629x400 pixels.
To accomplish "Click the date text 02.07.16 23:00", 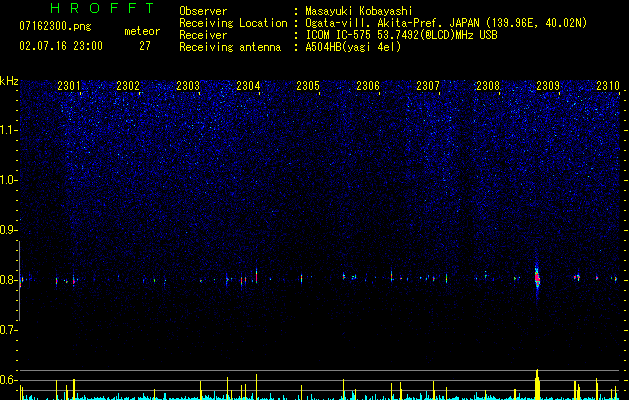I will (61, 46).
